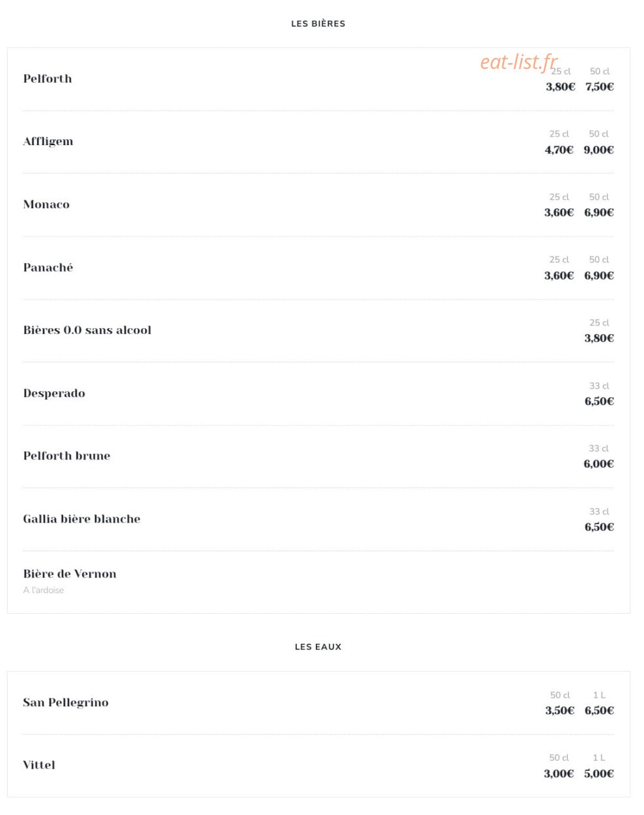Select the Pelforth brune entry
The image size is (644, 815).
(66, 456)
